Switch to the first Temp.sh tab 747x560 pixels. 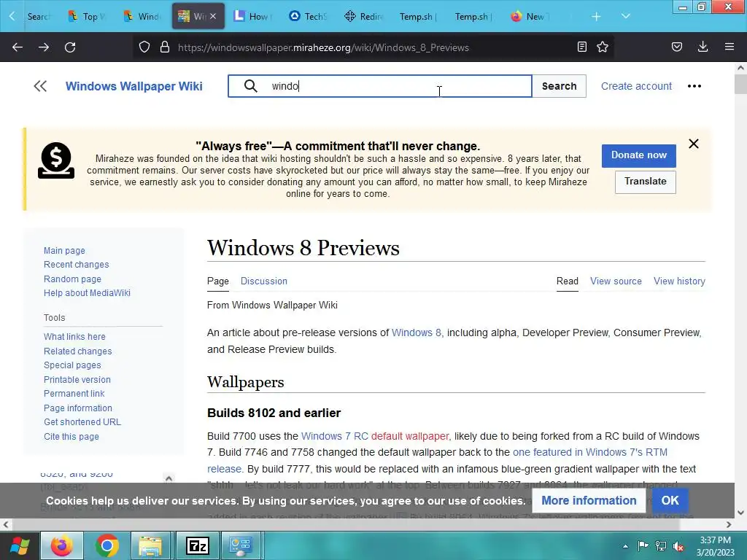pos(418,17)
